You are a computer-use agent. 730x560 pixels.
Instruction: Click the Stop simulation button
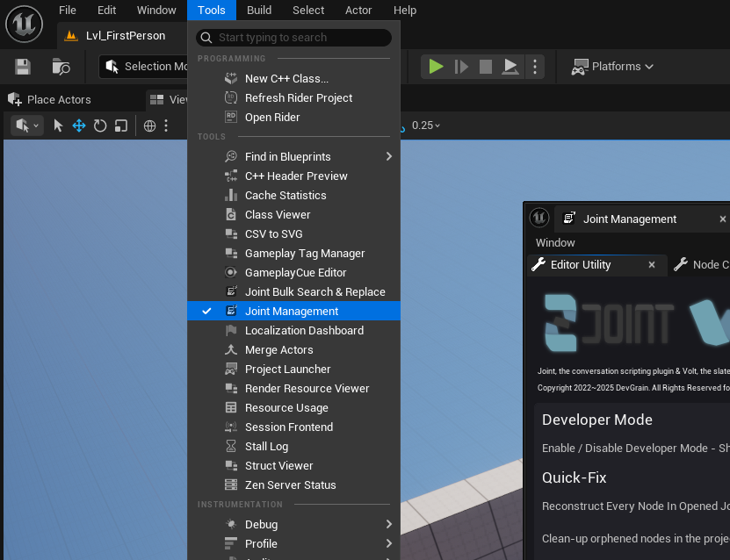486,67
